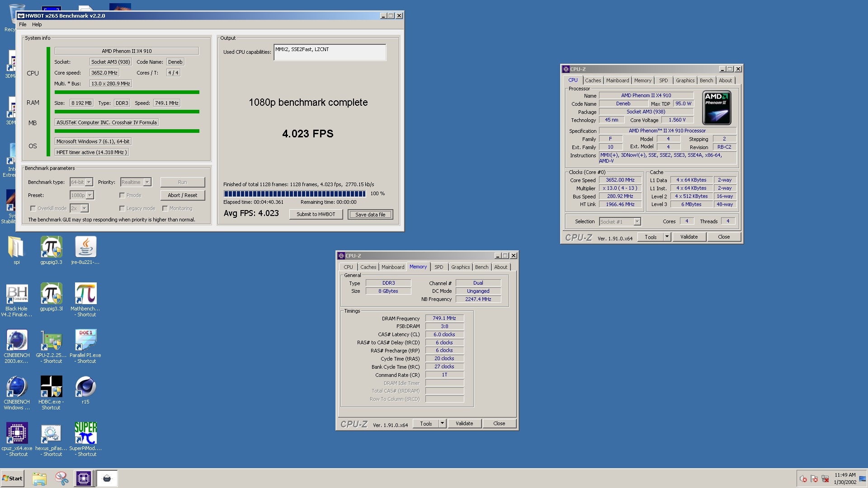Click the AMD Phenom II logo in CPU-Z
The width and height of the screenshot is (868, 488).
[717, 108]
